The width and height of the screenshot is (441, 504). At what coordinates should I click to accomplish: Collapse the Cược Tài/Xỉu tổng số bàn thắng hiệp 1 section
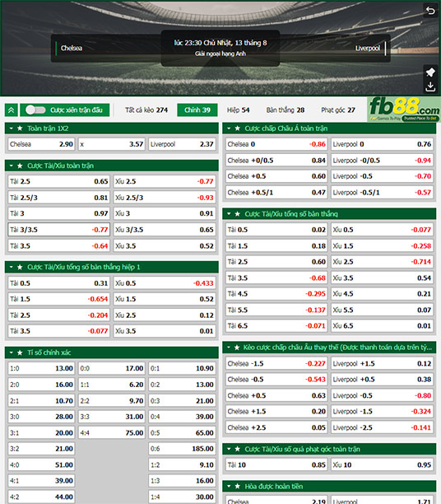click(x=12, y=267)
